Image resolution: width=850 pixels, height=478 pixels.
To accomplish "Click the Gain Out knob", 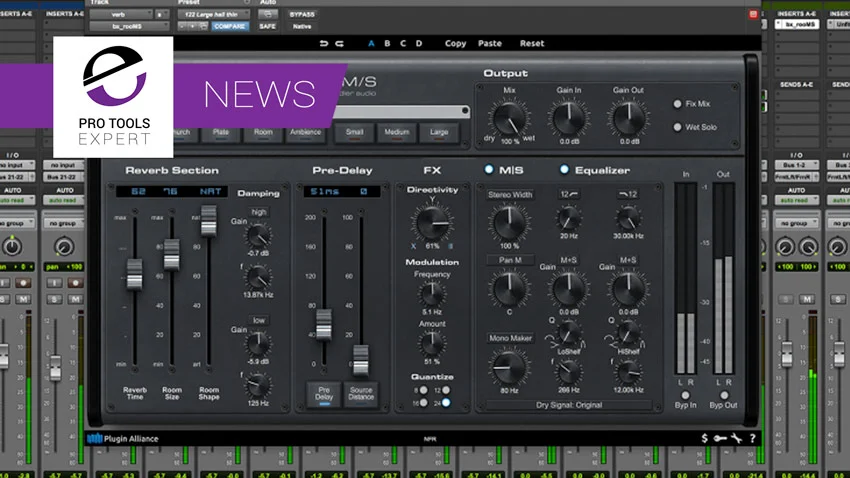I will tap(628, 119).
